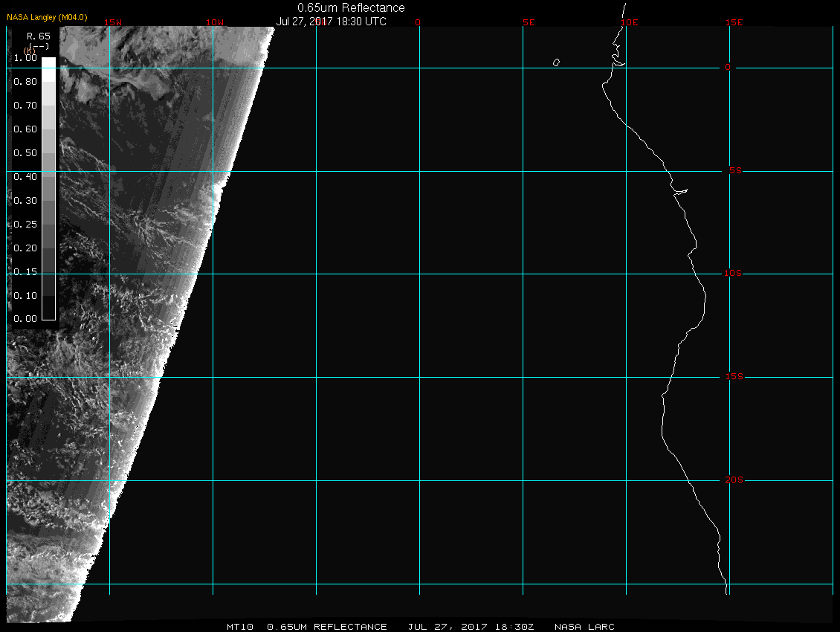The width and height of the screenshot is (840, 632).
Task: Click the 0.10 colorbar value label
Action: click(25, 295)
